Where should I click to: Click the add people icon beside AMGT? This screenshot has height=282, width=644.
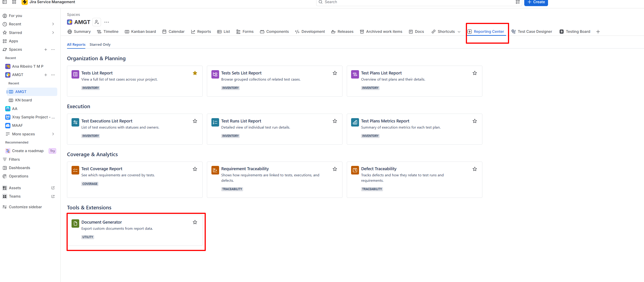97,22
